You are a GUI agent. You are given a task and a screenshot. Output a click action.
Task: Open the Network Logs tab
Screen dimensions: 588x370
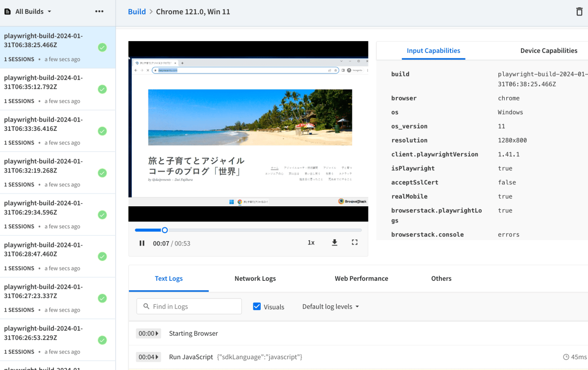[255, 278]
